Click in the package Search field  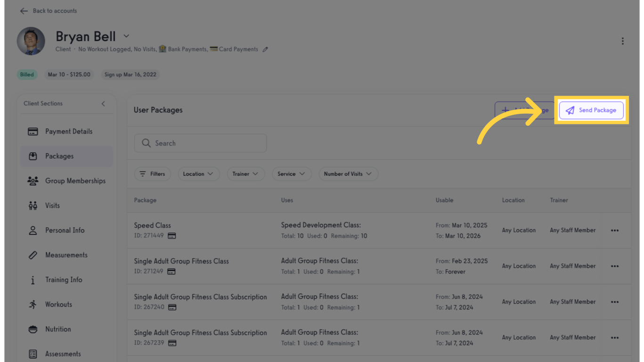(200, 143)
